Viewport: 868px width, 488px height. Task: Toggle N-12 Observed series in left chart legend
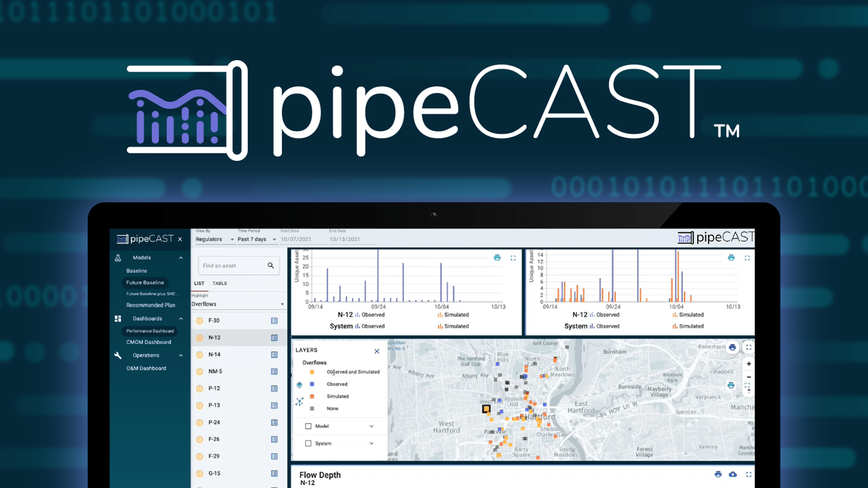point(369,314)
